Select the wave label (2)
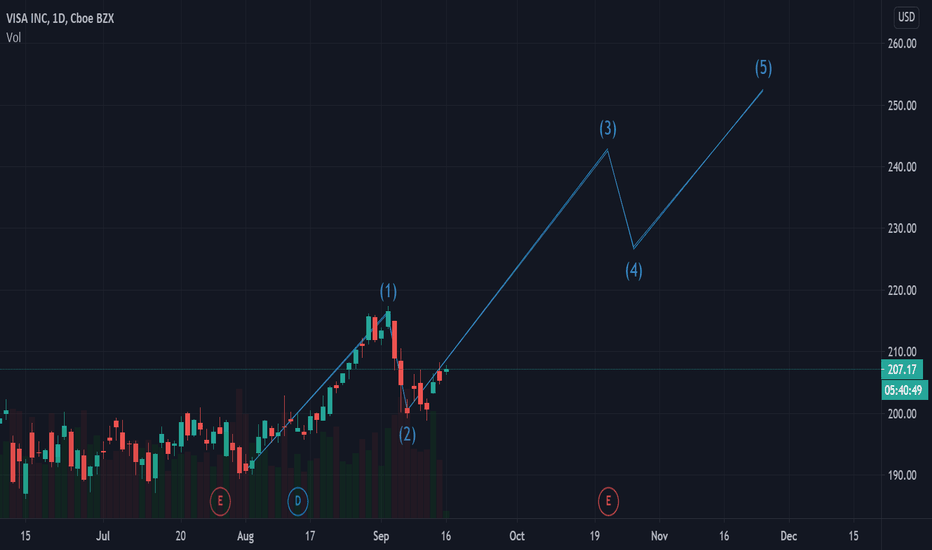 tap(407, 435)
